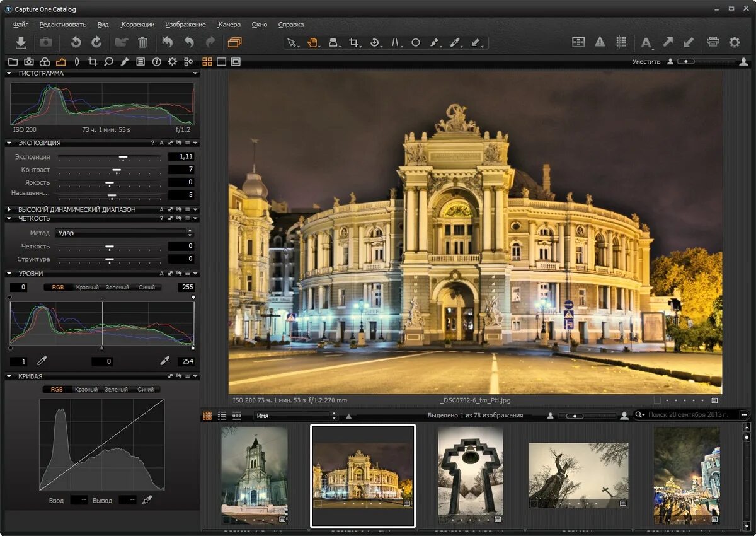Activate the Pan hand tool
The image size is (756, 536).
click(312, 42)
